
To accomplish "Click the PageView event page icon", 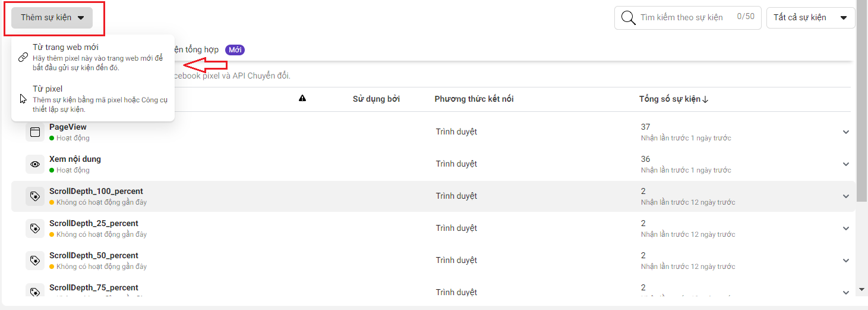I will click(x=34, y=132).
